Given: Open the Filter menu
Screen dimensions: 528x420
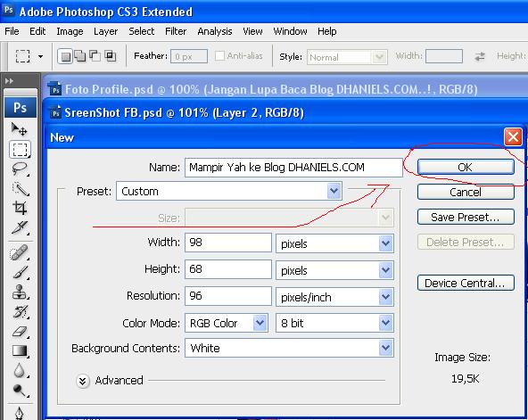Looking at the screenshot, I should tap(176, 31).
